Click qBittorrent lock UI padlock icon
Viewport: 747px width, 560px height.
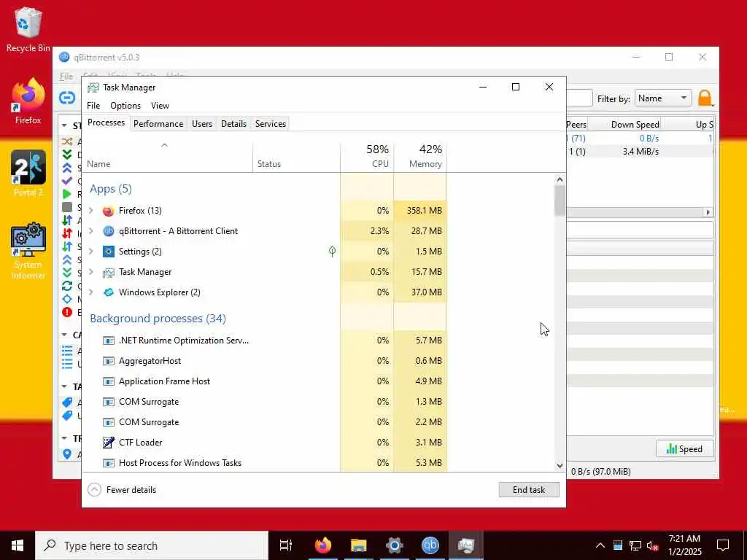coord(705,98)
